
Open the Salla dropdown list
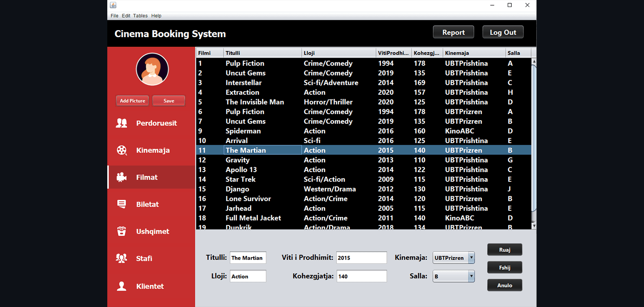click(x=471, y=276)
